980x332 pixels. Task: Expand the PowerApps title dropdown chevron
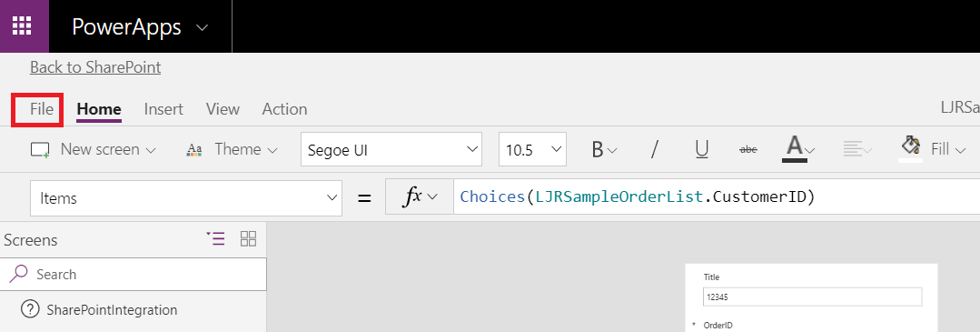point(202,27)
